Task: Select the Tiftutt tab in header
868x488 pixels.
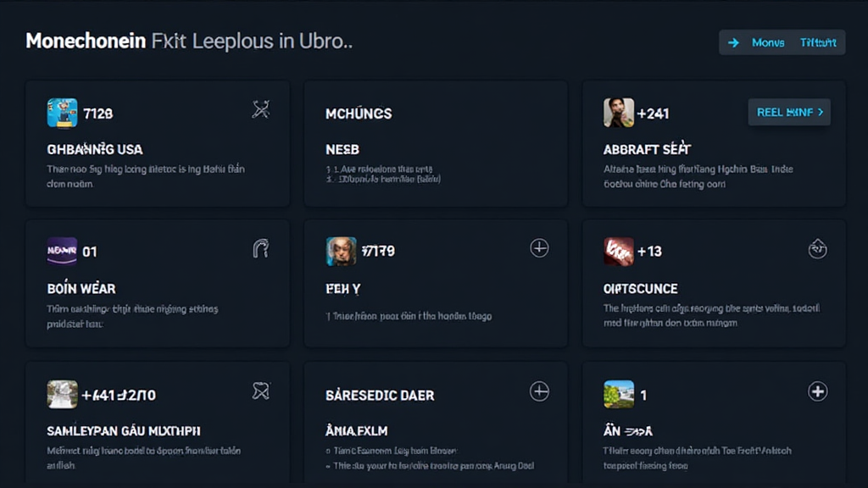Action: [818, 42]
